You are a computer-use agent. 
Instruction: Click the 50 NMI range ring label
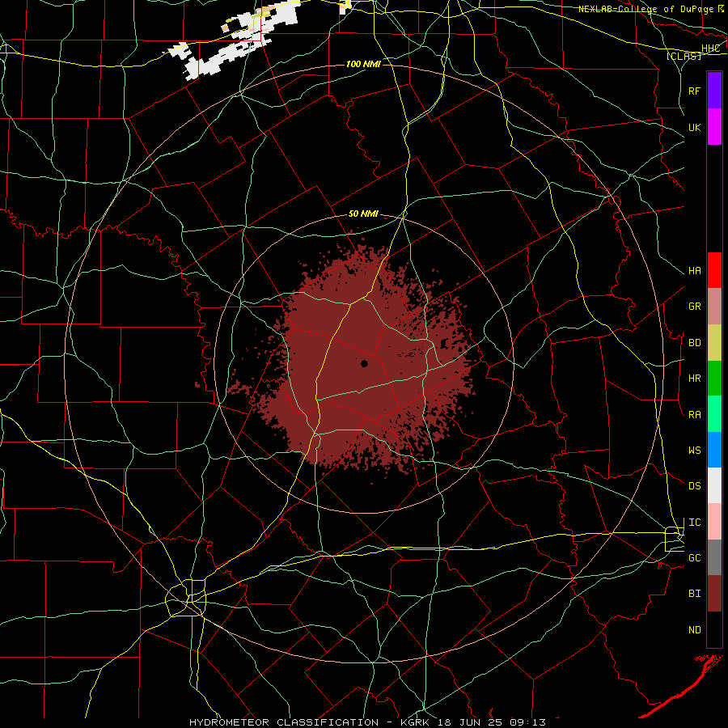(363, 214)
